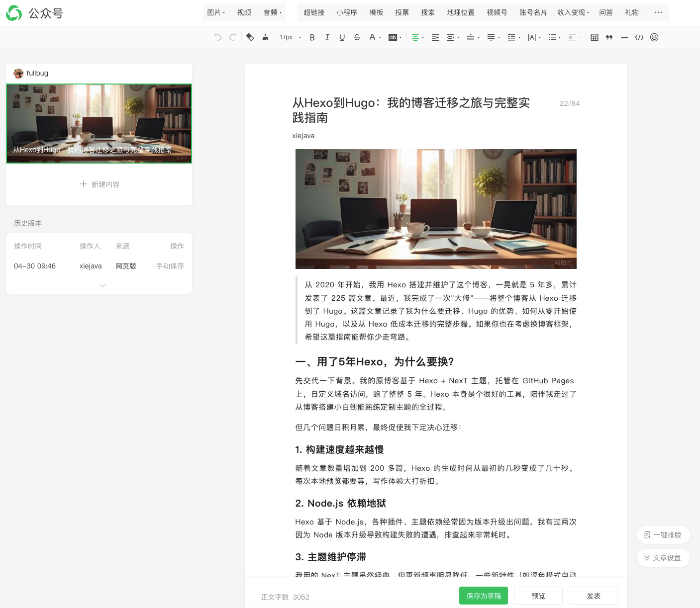The image size is (700, 608).
Task: Insert a table
Action: [x=594, y=37]
